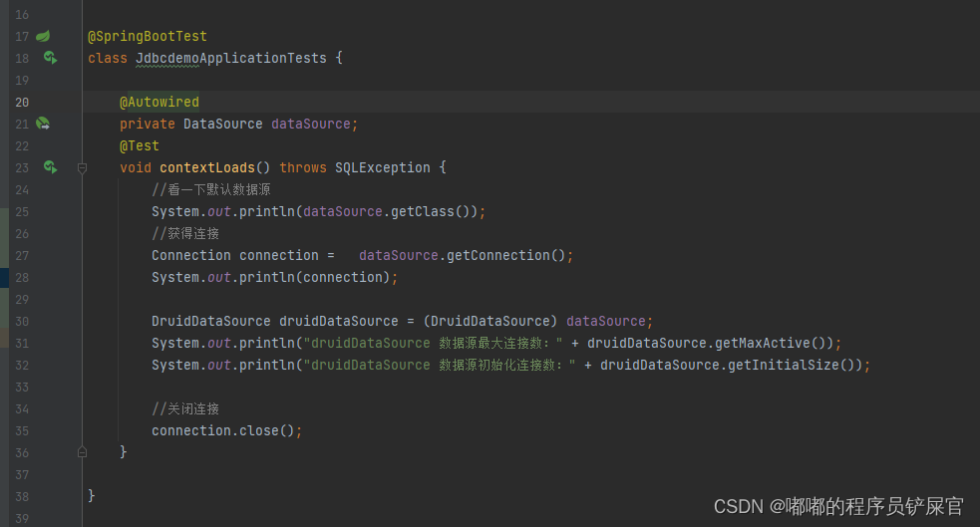Click the @Test annotation
Viewport: 980px width, 527px height.
click(140, 145)
